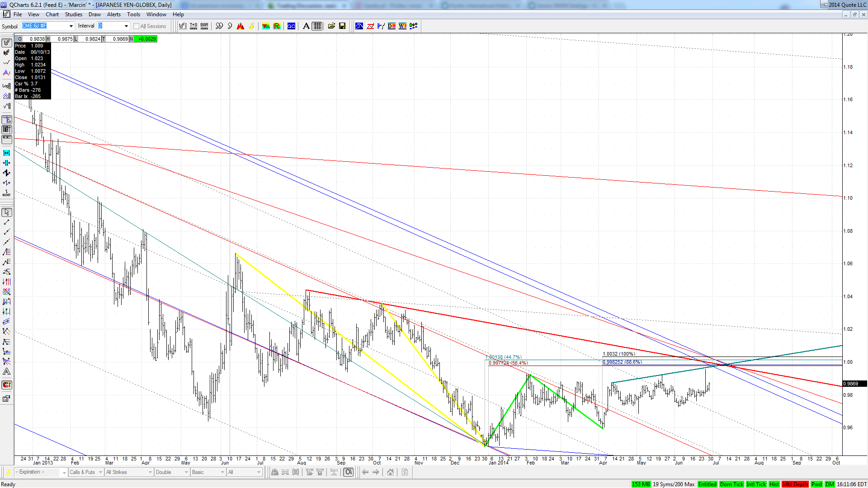868x488 pixels.
Task: Select the arrow pointer drawing tool
Action: coord(6,212)
